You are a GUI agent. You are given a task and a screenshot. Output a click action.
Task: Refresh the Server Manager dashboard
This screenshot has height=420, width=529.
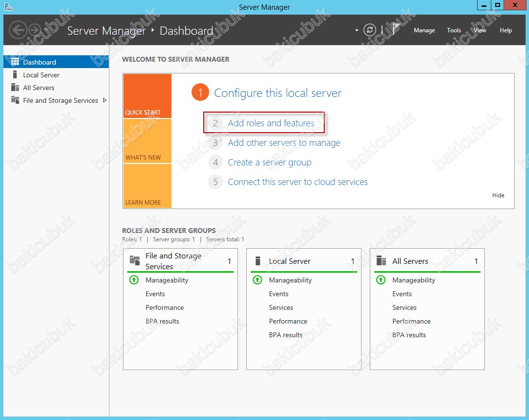click(370, 30)
